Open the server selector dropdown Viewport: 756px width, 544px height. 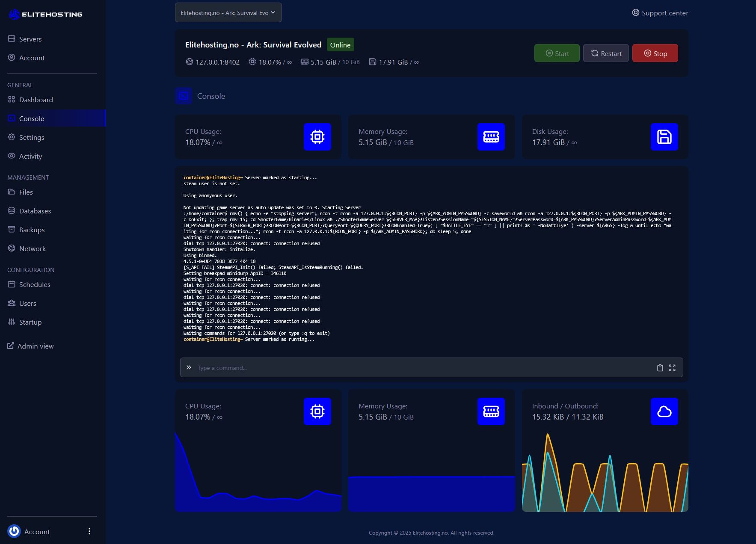pos(228,12)
